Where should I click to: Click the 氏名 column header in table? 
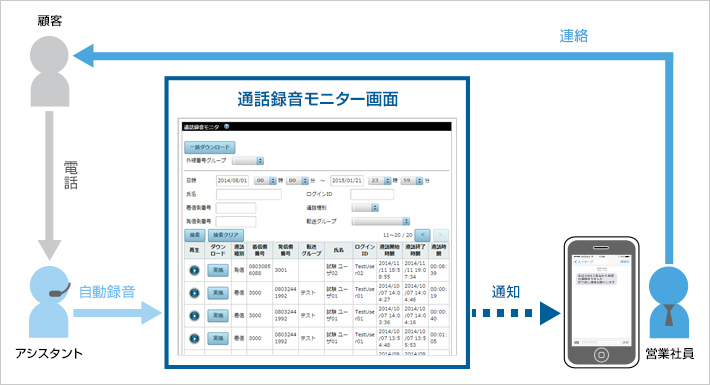point(338,250)
